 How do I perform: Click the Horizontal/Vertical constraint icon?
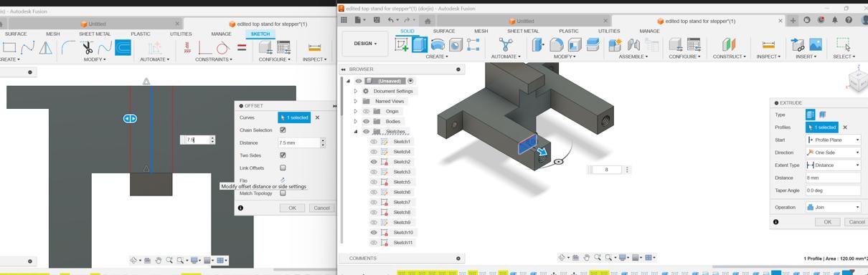187,48
